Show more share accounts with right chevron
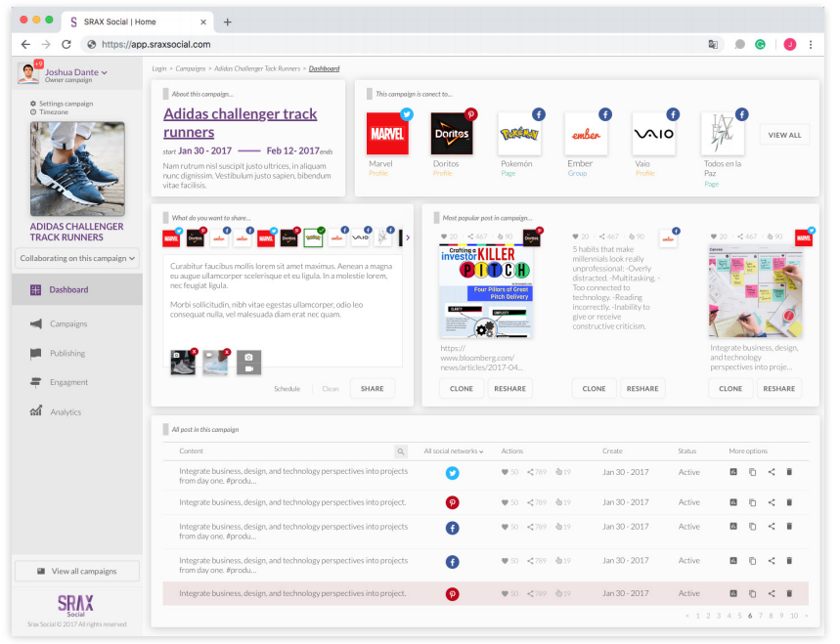 click(408, 237)
